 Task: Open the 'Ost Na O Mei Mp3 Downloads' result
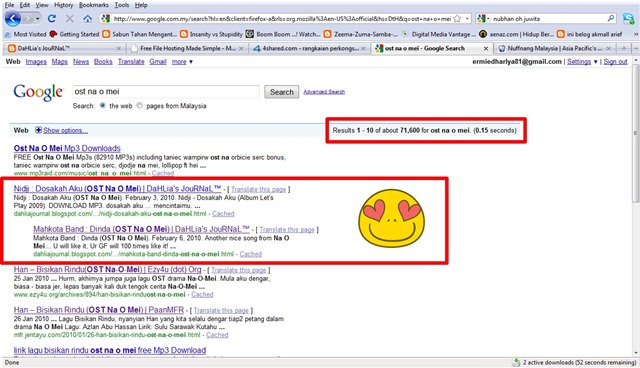(x=67, y=148)
